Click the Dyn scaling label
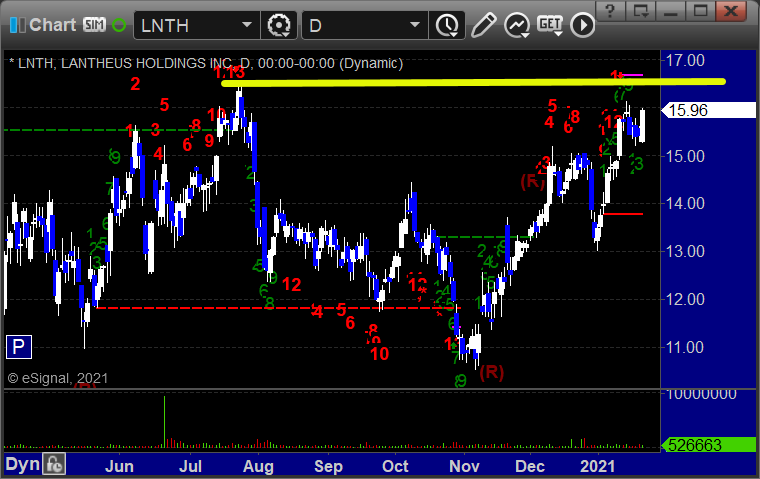The image size is (760, 479). click(x=22, y=464)
